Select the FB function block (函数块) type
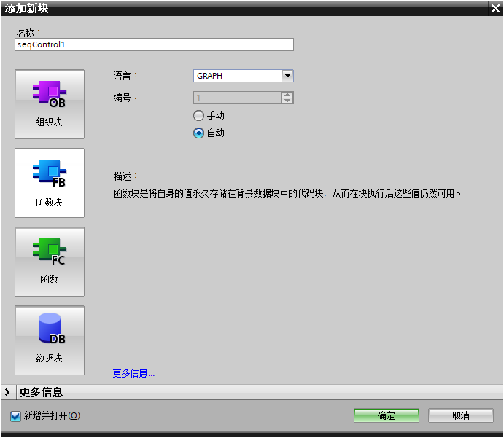The image size is (504, 438). point(50,183)
